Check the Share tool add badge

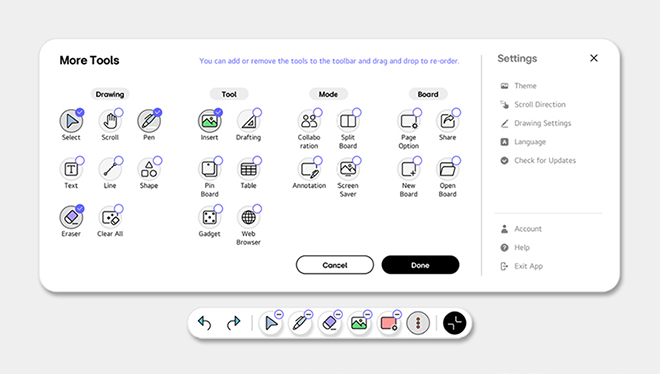click(456, 112)
